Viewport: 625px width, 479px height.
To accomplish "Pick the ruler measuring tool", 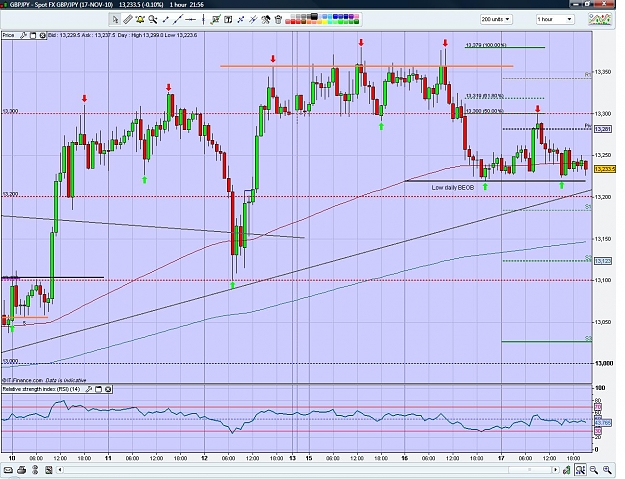I will tap(128, 19).
